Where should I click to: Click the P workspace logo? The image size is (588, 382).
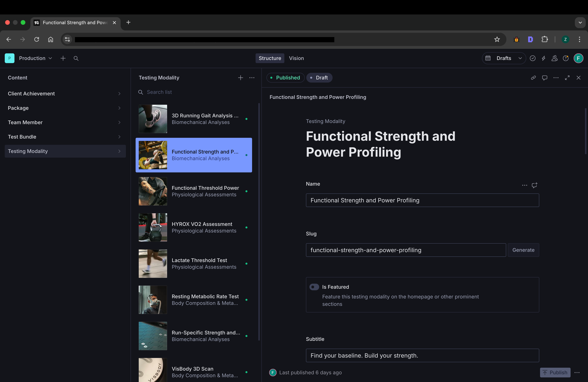coord(9,58)
